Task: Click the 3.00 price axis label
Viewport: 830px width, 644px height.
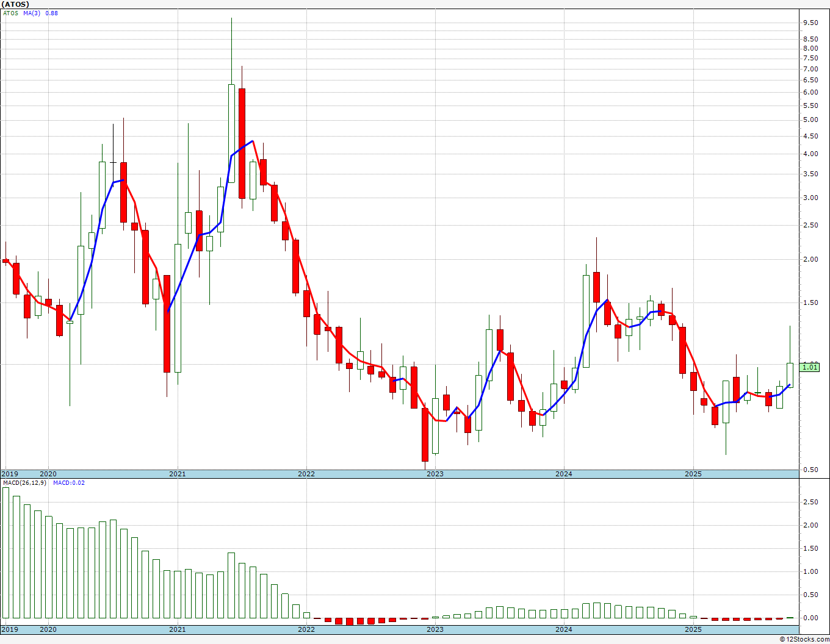Action: [810, 198]
